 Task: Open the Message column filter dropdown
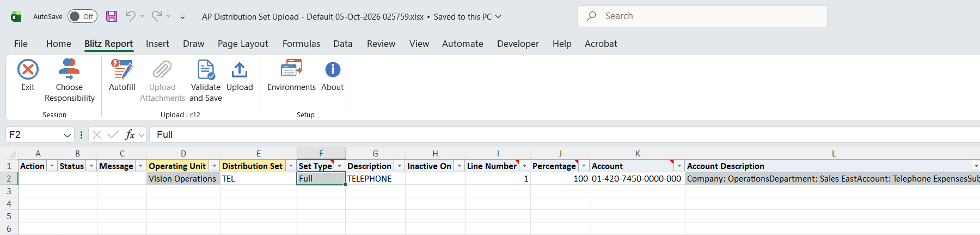coord(140,166)
